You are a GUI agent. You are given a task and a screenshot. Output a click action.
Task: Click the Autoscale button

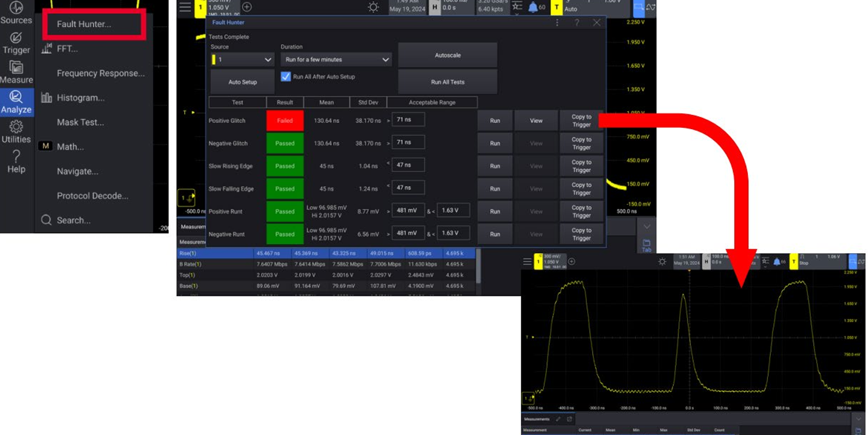click(x=448, y=55)
